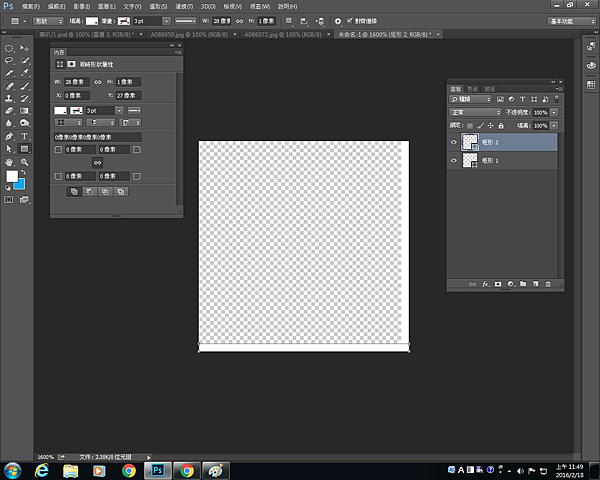Toggle the 對齊邊緣 checkbox in options bar
600x480 pixels.
point(349,20)
